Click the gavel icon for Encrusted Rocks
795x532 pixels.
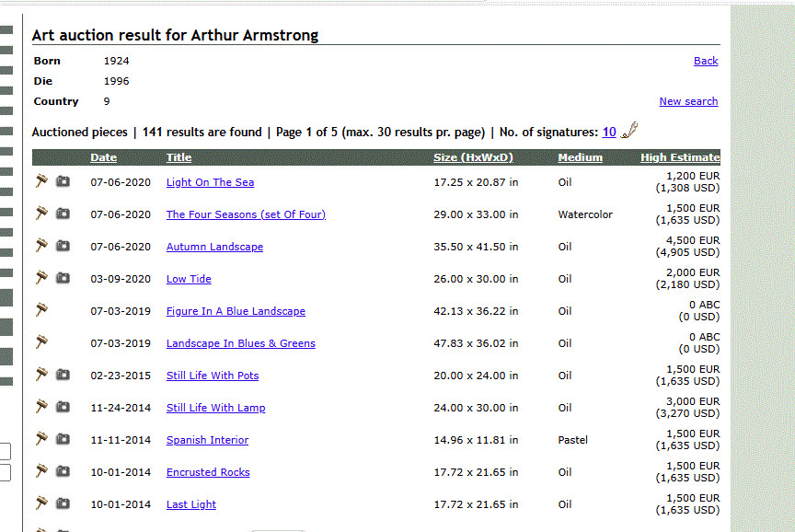[x=41, y=471]
